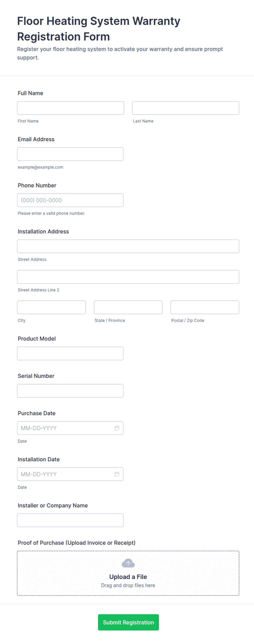Click the Street Address field
The image size is (254, 644).
tap(128, 246)
